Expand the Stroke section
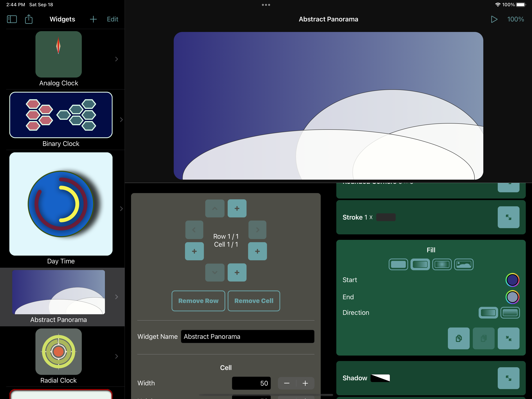This screenshot has width=532, height=399. [x=508, y=217]
